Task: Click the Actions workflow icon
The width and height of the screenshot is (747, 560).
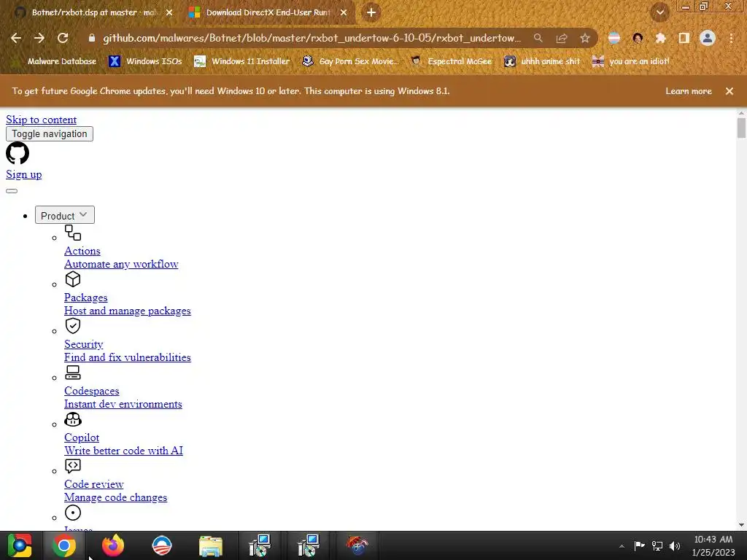Action: click(73, 233)
